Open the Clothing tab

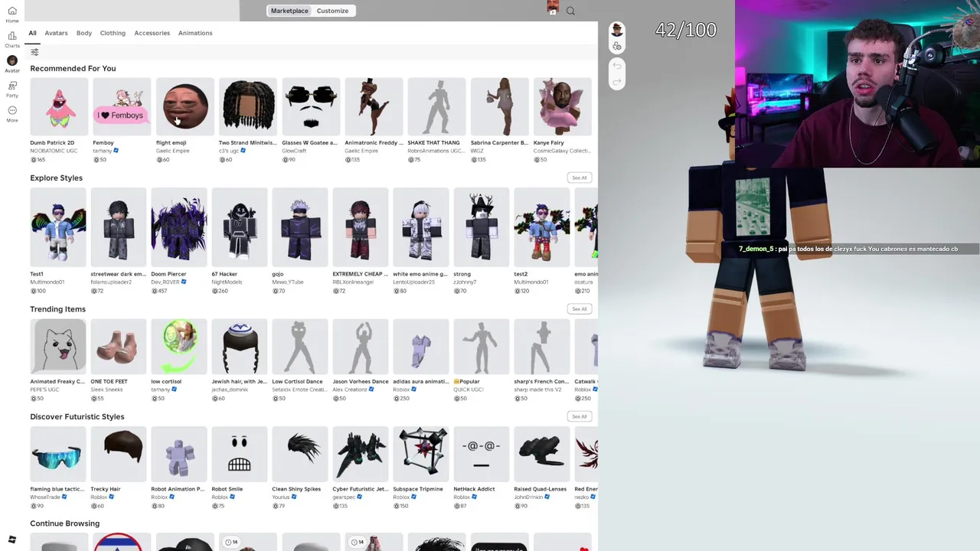[x=113, y=33]
